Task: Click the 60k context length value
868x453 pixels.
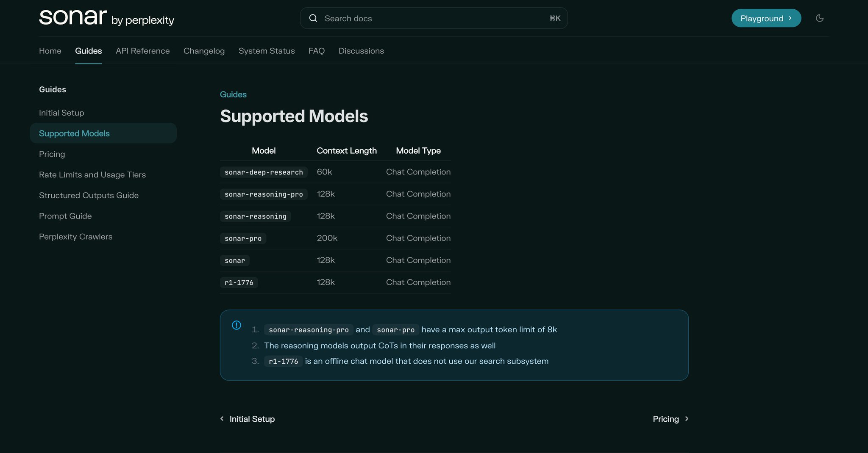Action: 324,172
